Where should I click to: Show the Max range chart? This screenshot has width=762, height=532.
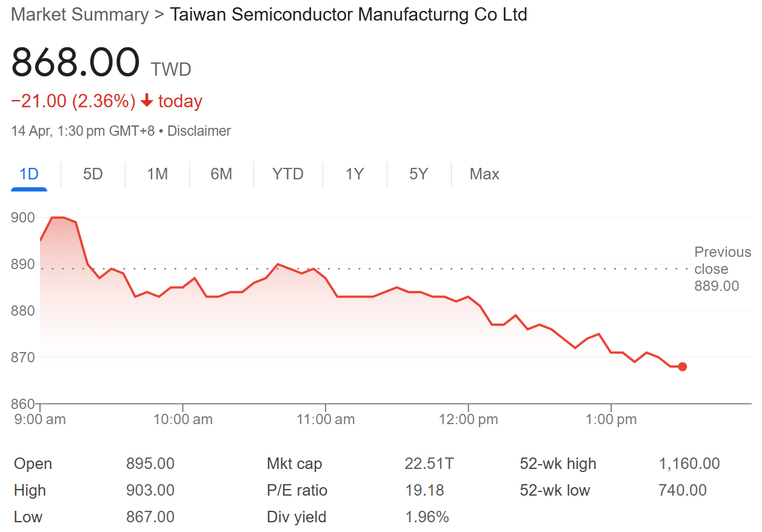click(x=484, y=175)
